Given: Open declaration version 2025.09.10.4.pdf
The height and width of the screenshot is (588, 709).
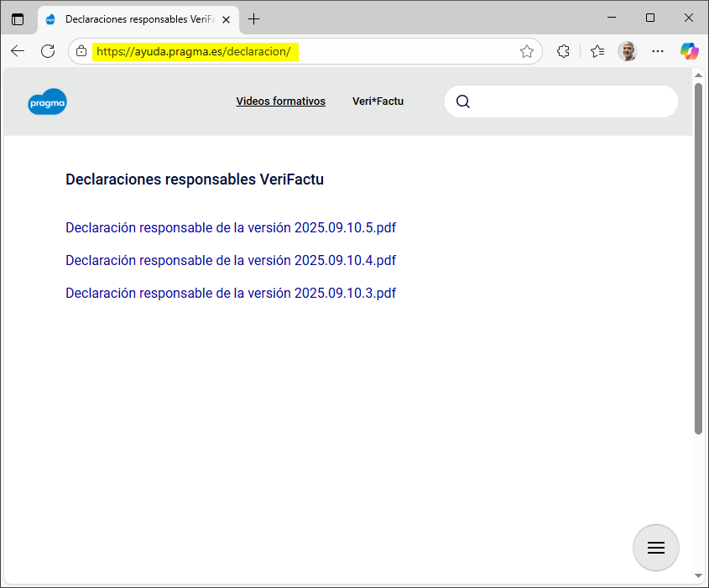Looking at the screenshot, I should (x=231, y=260).
